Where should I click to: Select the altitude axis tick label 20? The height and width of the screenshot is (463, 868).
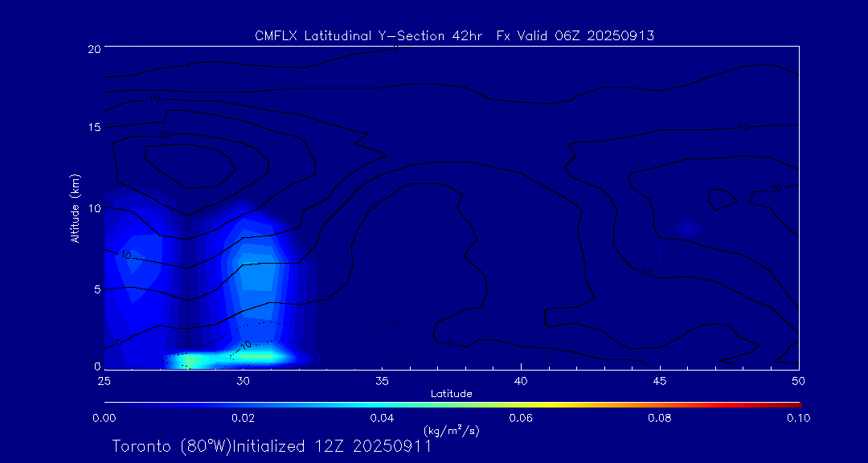(93, 48)
